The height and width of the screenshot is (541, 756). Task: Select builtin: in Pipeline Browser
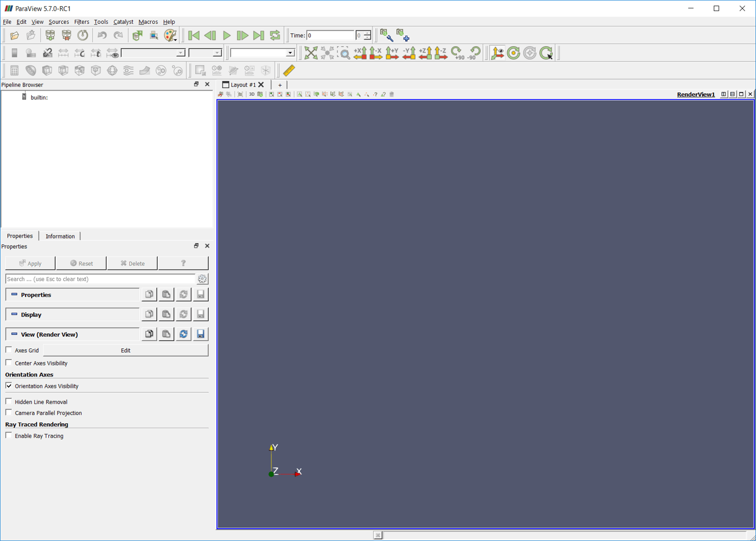point(39,97)
